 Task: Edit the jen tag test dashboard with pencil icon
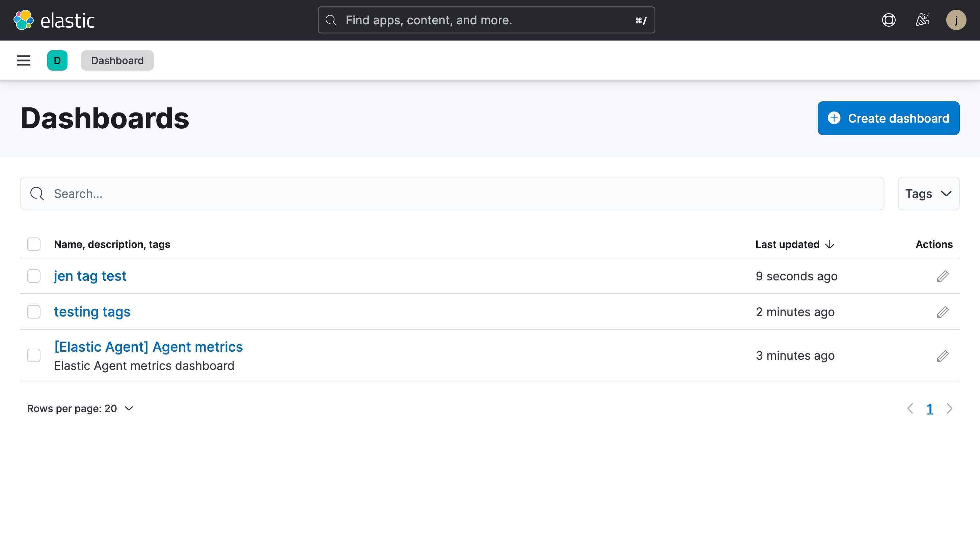[943, 276]
